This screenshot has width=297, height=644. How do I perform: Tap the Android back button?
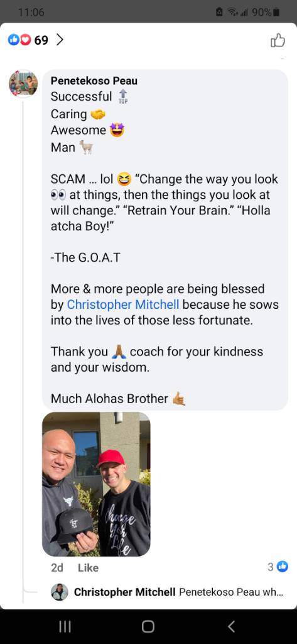231,626
